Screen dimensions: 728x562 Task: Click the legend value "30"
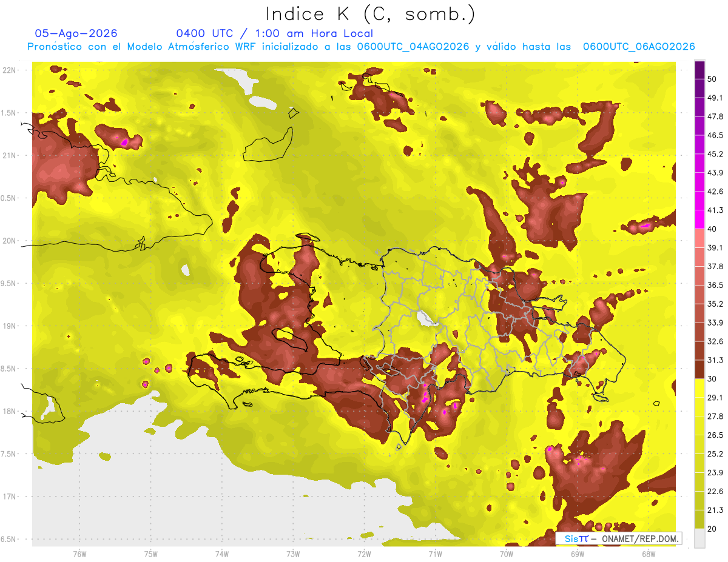(x=712, y=379)
